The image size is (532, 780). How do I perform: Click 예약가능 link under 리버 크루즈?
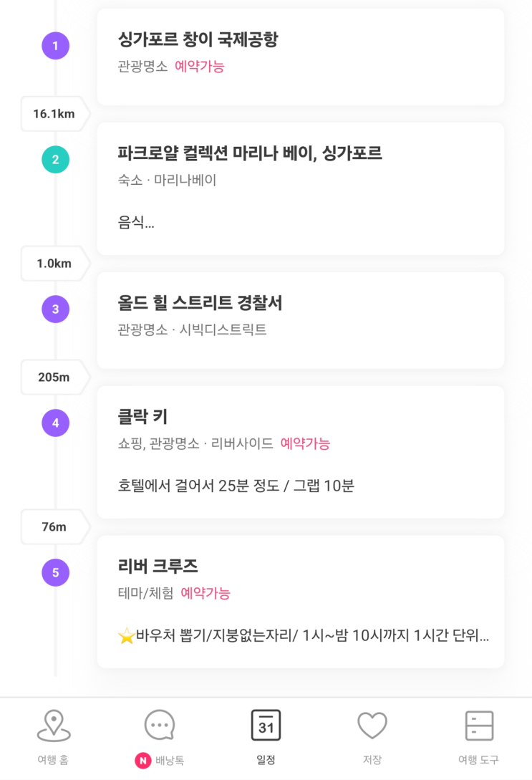tap(205, 593)
